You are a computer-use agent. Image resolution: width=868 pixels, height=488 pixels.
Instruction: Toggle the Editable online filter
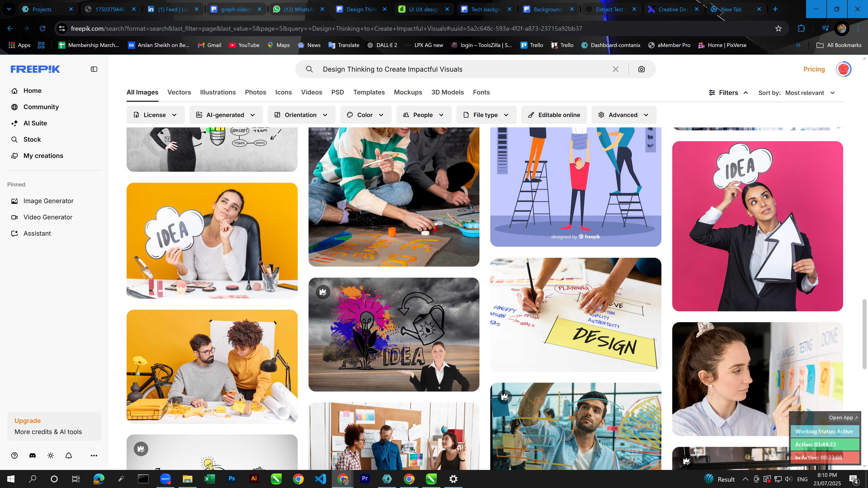554,115
